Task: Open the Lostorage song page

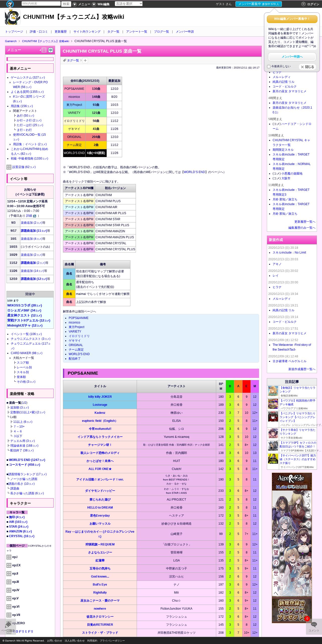Action: tap(100, 405)
